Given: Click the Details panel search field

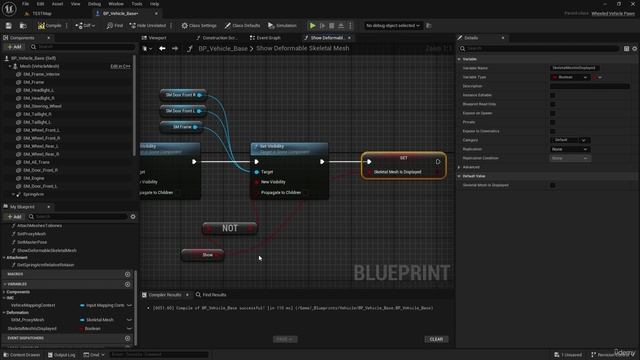Looking at the screenshot, I should pos(539,49).
